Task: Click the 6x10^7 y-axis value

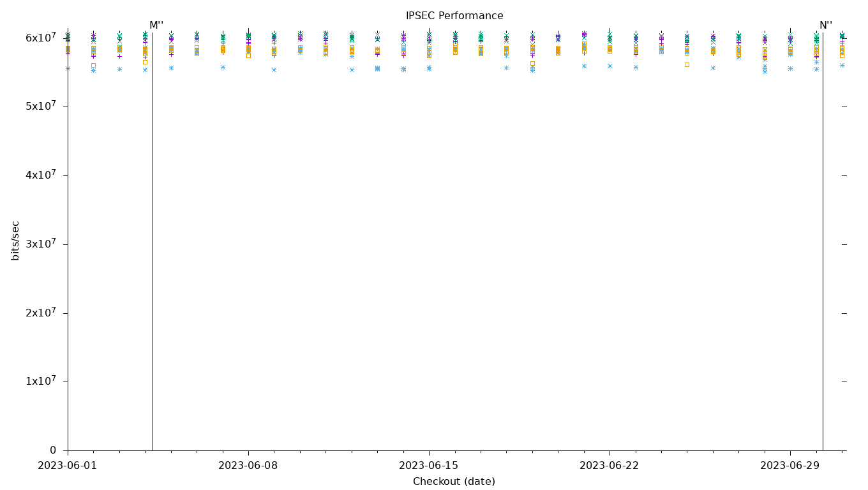Action: (41, 37)
